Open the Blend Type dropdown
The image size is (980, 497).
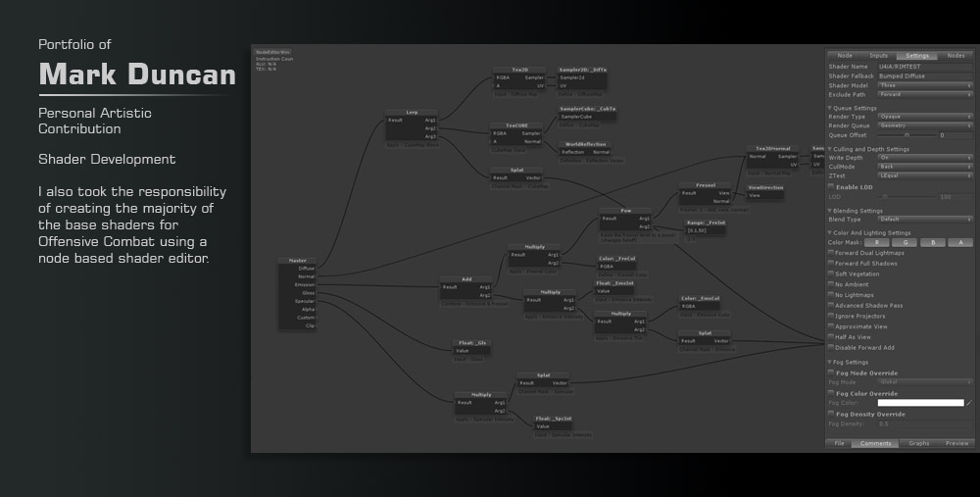click(x=924, y=220)
